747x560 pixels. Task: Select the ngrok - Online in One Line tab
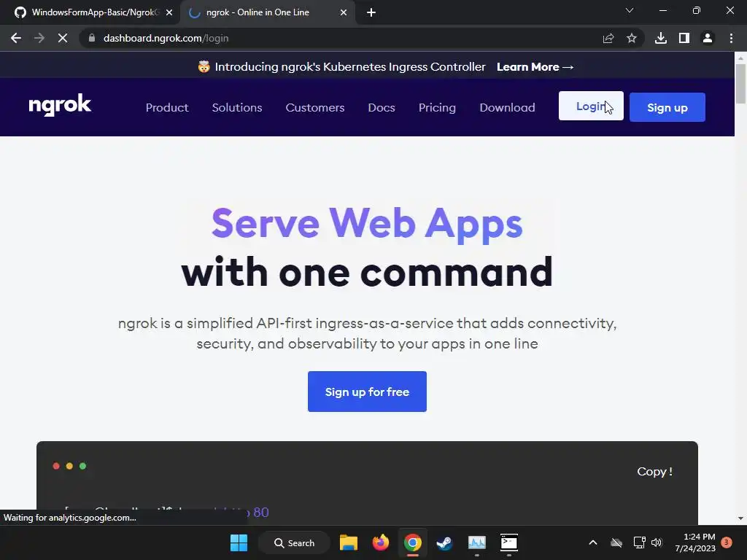point(267,12)
